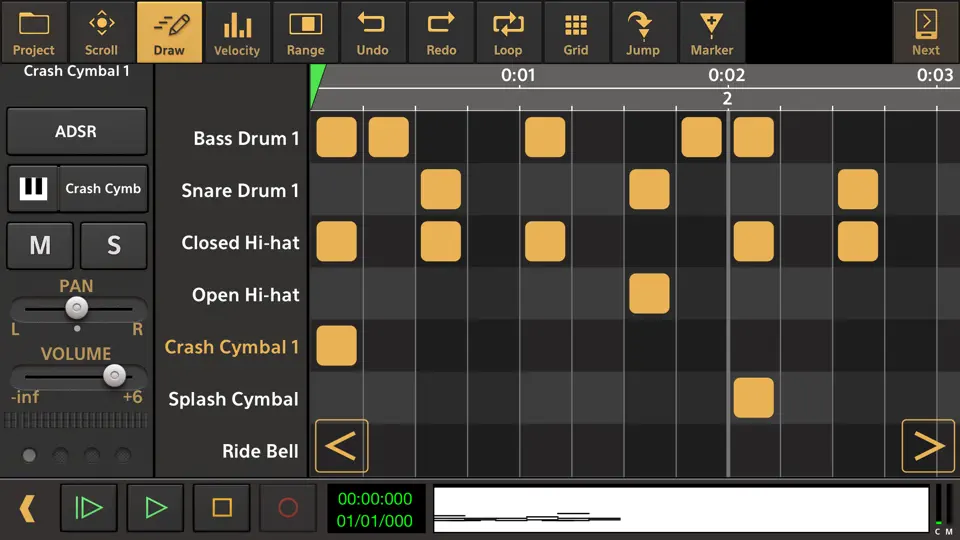Toggle the Splash Cymbal note
960x540 pixels.
coord(754,398)
